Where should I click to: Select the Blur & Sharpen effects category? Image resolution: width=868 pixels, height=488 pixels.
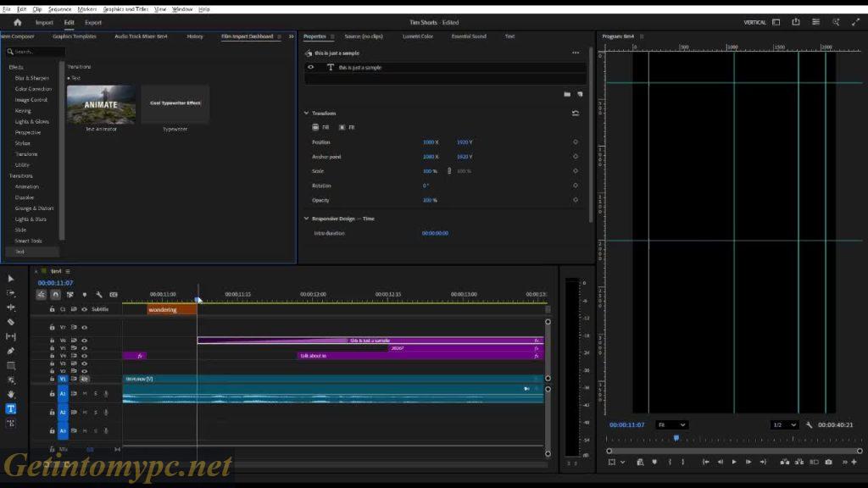pyautogui.click(x=32, y=78)
